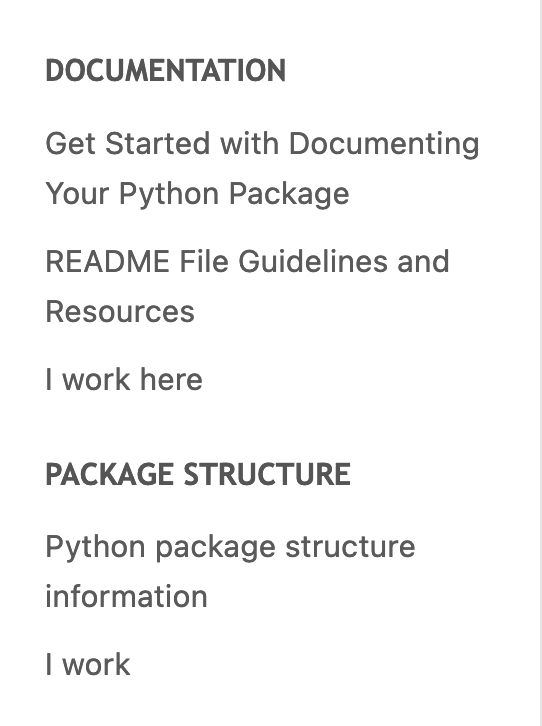Viewport: 542px width, 726px height.
Task: Visit the last link under DOCUMENTATION
Action: (x=124, y=380)
